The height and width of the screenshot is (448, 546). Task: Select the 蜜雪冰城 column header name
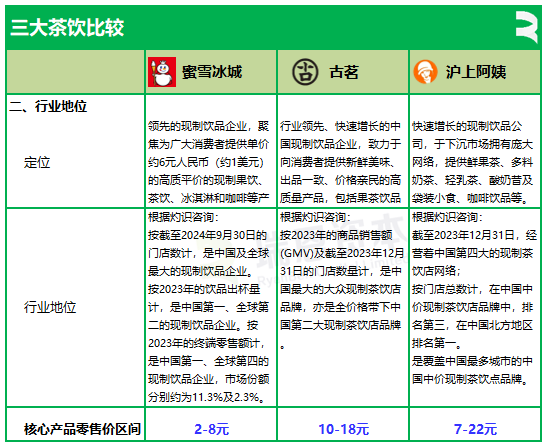tap(212, 72)
